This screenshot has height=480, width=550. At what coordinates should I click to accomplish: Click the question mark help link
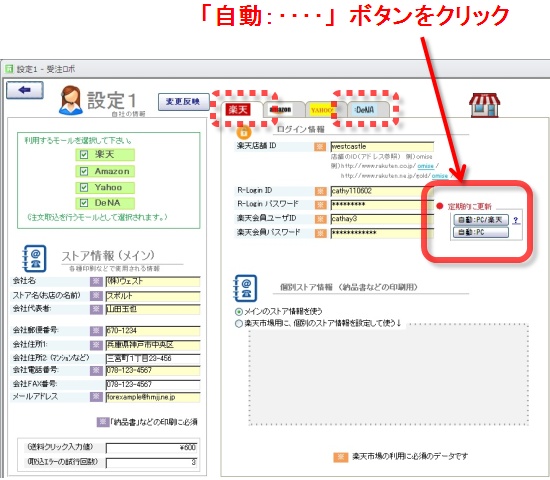tap(516, 220)
